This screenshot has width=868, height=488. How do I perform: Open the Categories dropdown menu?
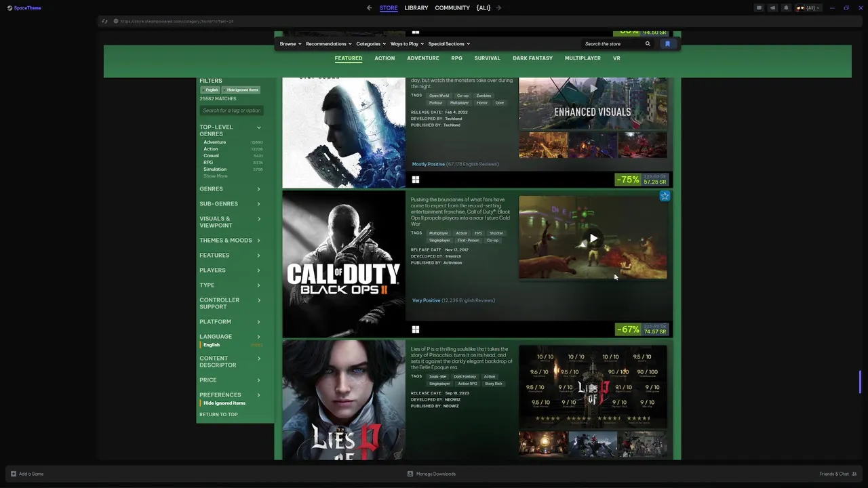pos(371,44)
